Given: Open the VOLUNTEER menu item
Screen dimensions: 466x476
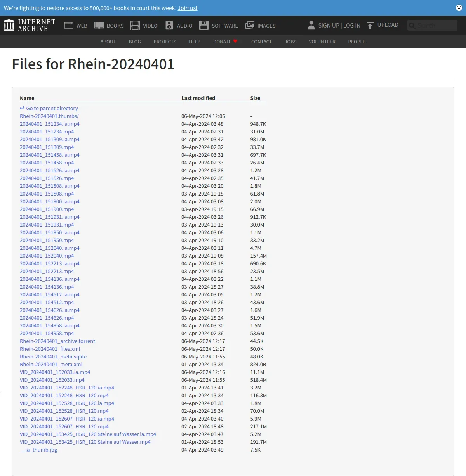Looking at the screenshot, I should click(322, 42).
